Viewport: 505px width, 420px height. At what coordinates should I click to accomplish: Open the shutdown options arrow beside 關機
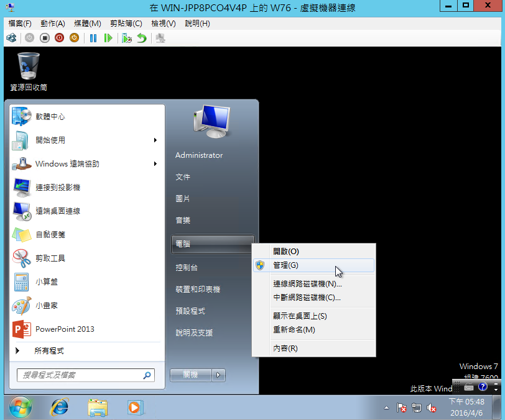point(218,375)
